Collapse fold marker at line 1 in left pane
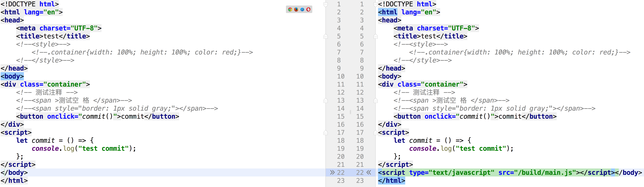Screen dimensions: 644x187 pos(325,4)
